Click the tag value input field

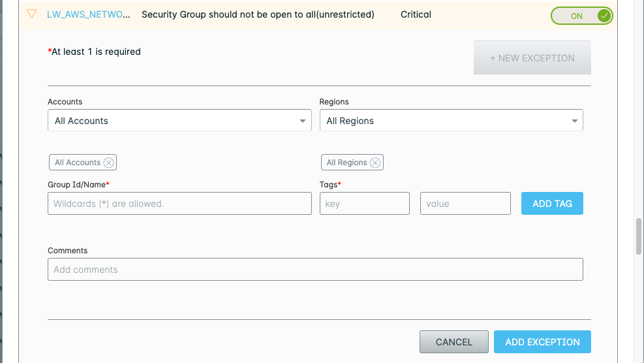tap(465, 204)
